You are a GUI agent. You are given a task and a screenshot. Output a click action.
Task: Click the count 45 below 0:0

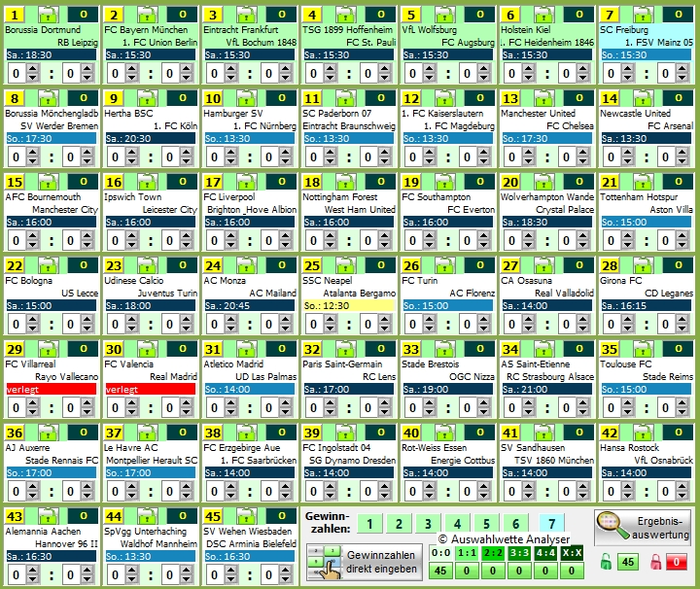(x=440, y=571)
